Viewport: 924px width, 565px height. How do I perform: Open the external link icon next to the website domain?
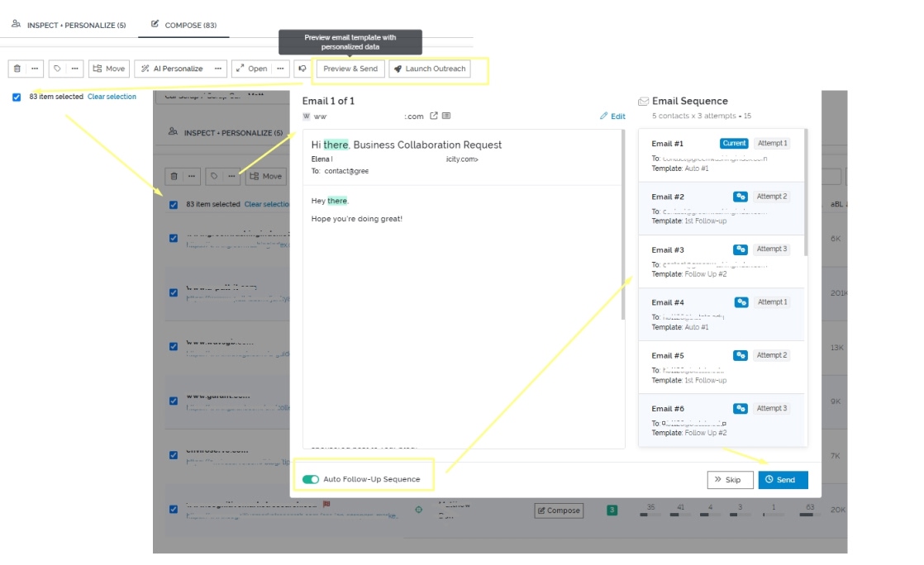tap(433, 116)
